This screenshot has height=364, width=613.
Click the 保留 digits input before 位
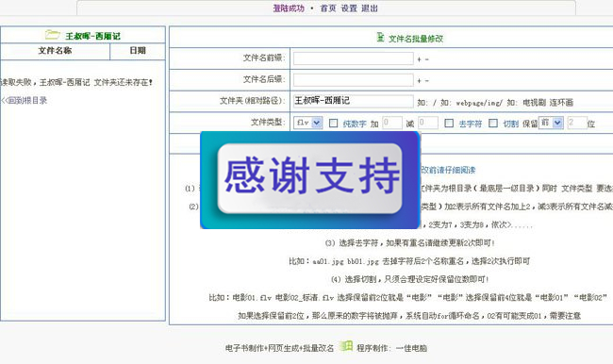click(577, 123)
